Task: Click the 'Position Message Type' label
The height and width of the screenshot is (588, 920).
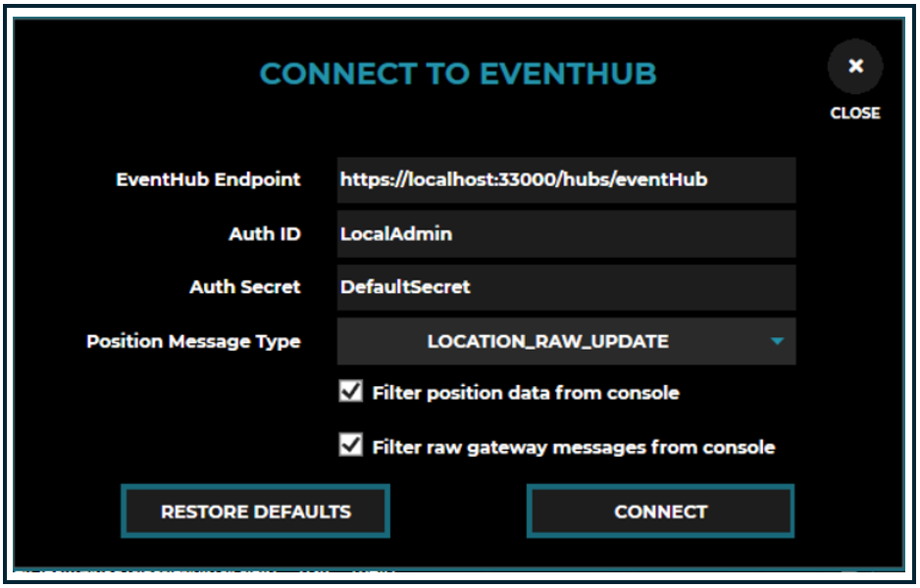Action: [x=193, y=342]
